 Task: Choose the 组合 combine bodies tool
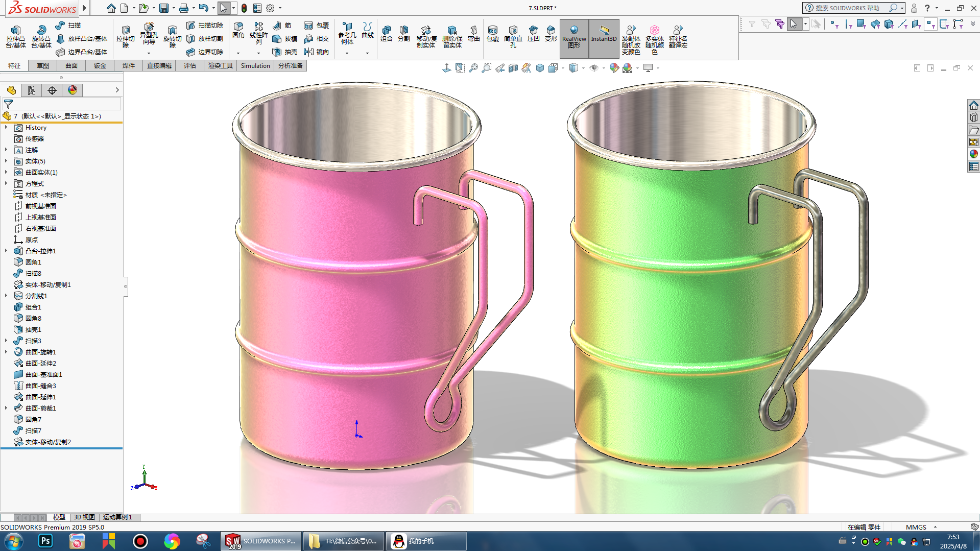click(387, 33)
